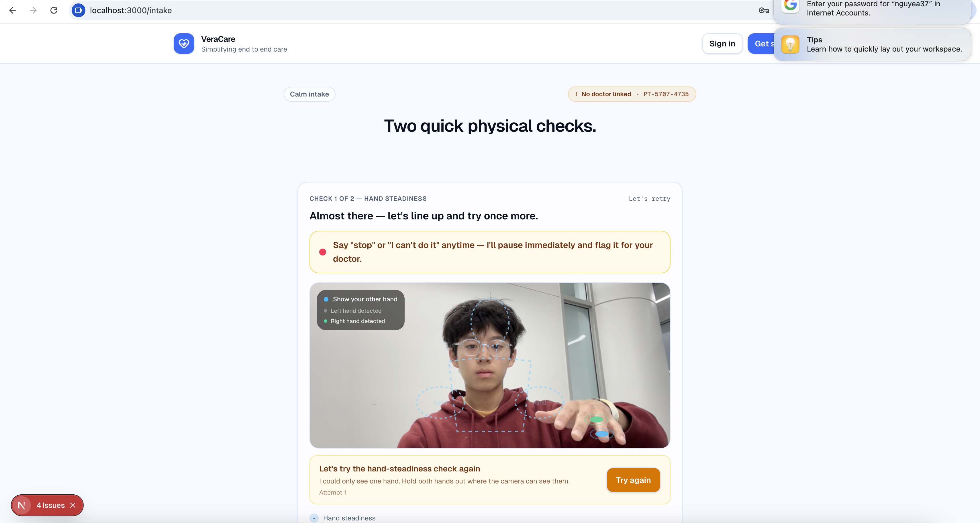
Task: Click the browser forward arrow
Action: [33, 10]
